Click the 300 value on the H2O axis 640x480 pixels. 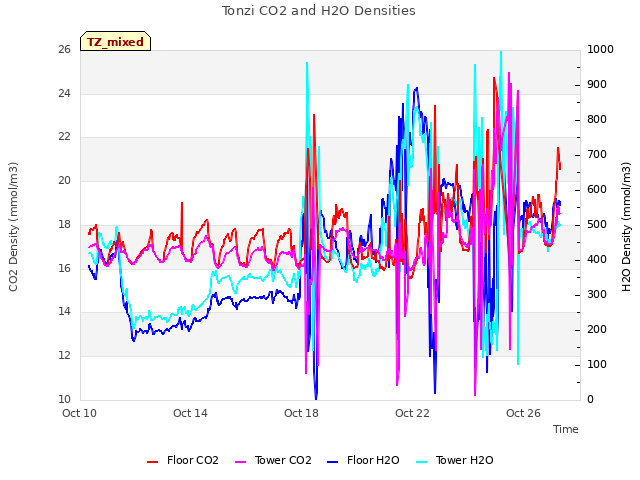[x=597, y=295]
